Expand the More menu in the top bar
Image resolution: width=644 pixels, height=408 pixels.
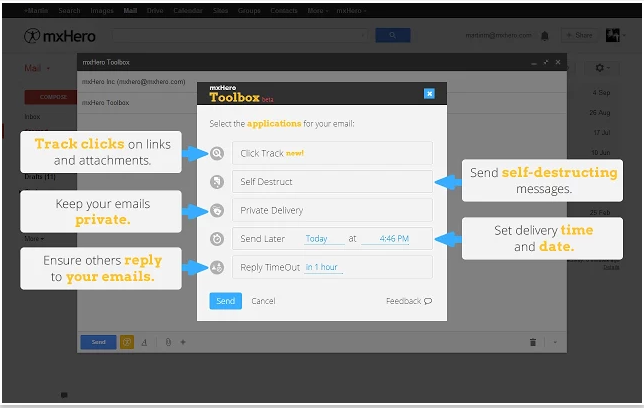pyautogui.click(x=318, y=11)
